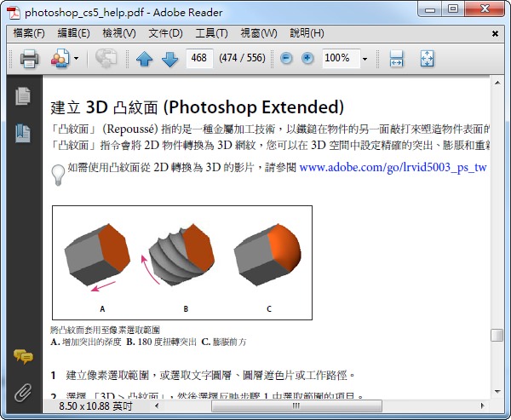Click the inflated front illustration C
The image size is (511, 420).
[267, 255]
